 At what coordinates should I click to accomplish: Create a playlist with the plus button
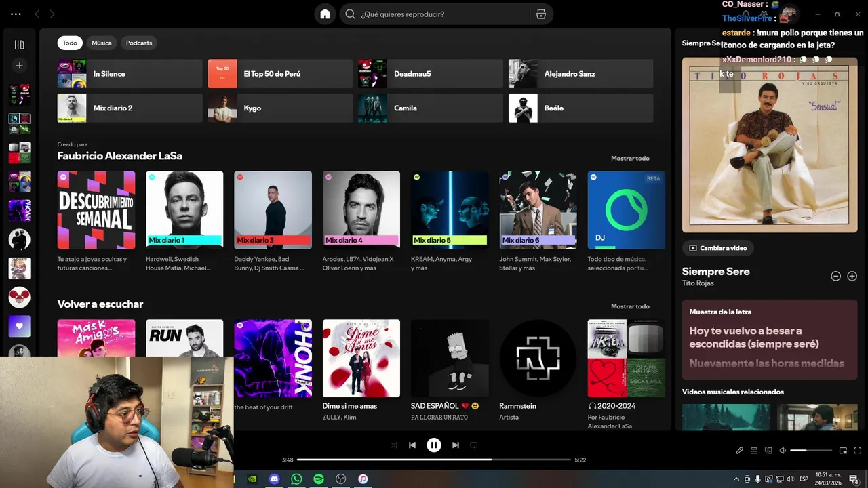point(19,66)
